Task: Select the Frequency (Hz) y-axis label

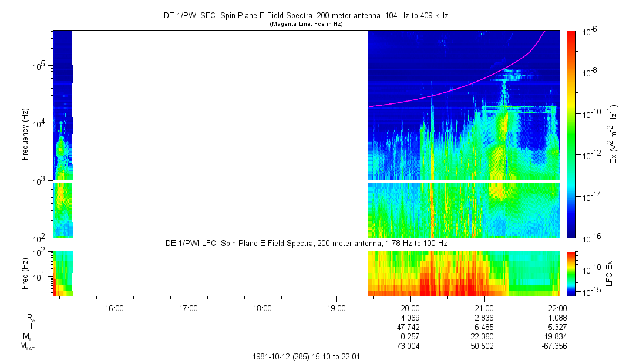Action: 25,134
